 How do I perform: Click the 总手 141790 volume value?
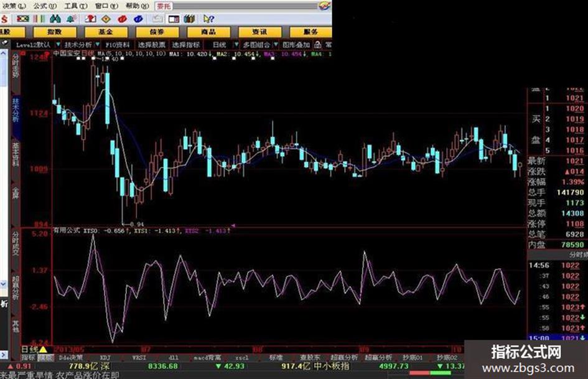[x=571, y=192]
